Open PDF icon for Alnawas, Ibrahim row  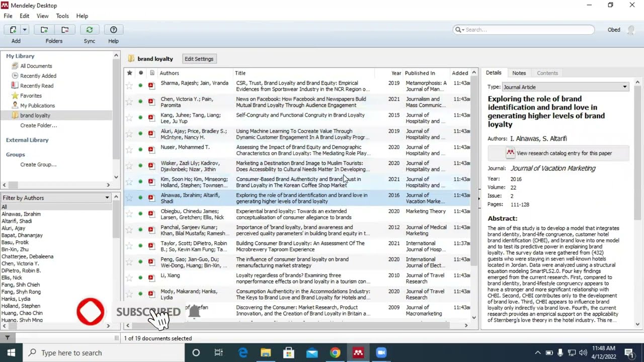pyautogui.click(x=151, y=198)
